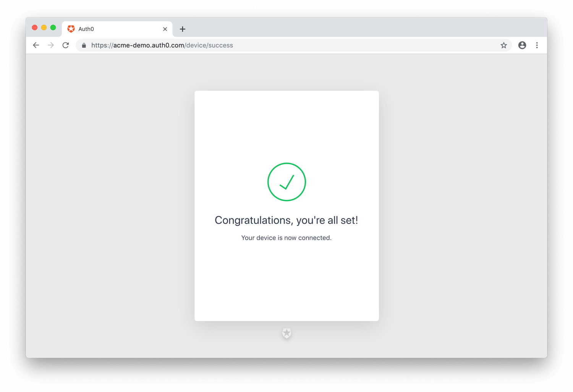
Task: Bookmark this page using the star icon
Action: click(503, 45)
